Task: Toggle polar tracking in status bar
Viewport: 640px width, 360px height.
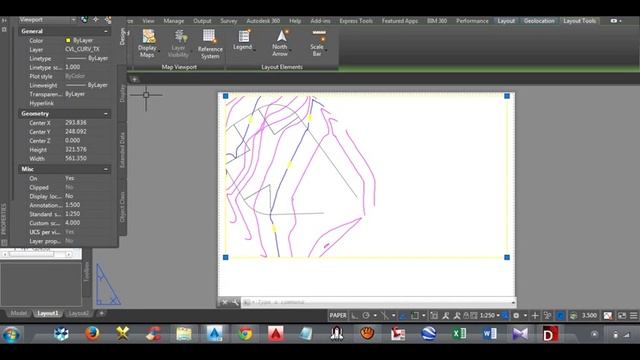Action: [366, 316]
